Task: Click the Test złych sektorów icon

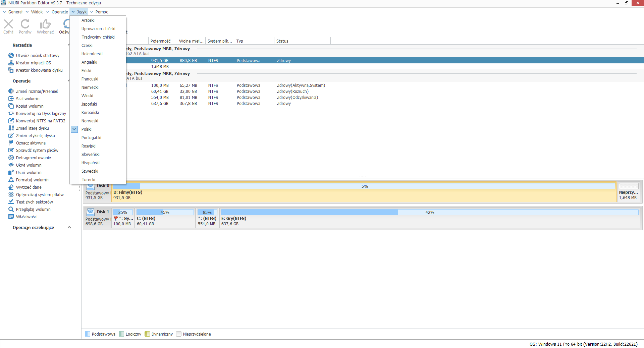Action: pos(11,202)
